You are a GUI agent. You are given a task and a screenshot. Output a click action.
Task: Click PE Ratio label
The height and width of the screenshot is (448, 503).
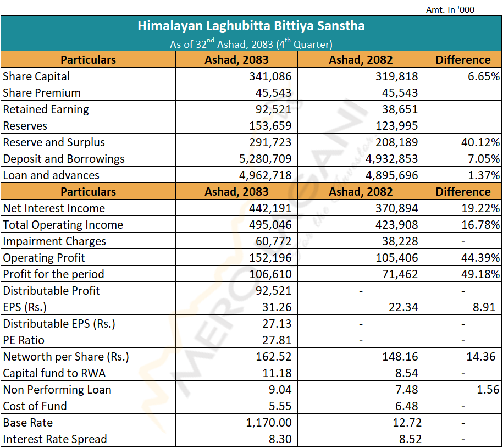coord(24,341)
